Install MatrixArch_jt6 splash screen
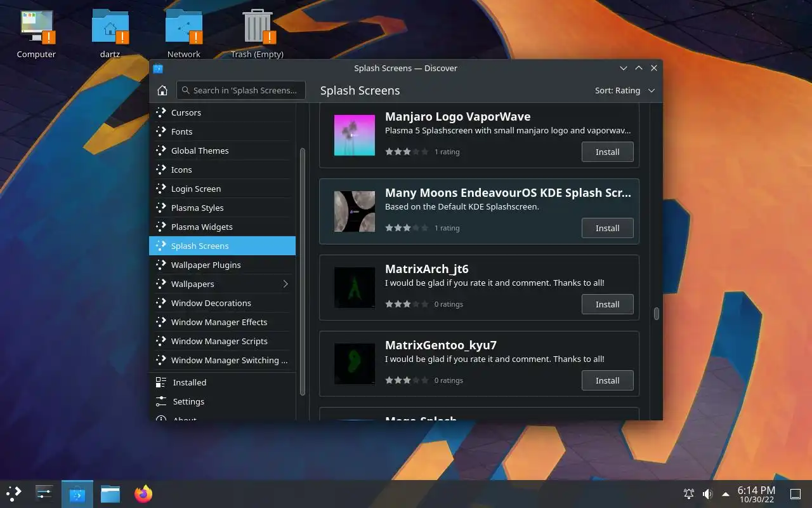812x508 pixels. pyautogui.click(x=607, y=304)
